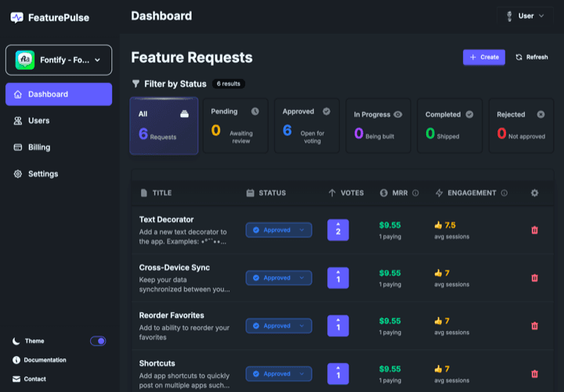Filter by Pending status
Viewport: 564px width, 392px height.
[x=236, y=126]
